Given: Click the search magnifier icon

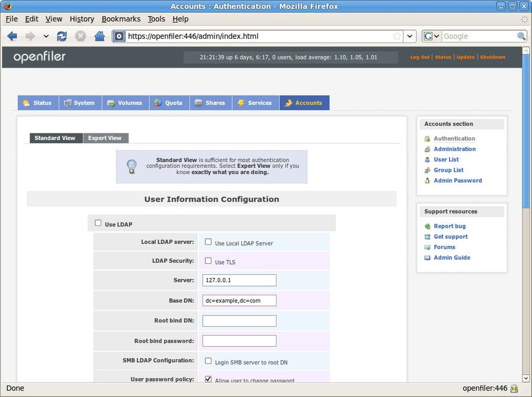Looking at the screenshot, I should 521,36.
